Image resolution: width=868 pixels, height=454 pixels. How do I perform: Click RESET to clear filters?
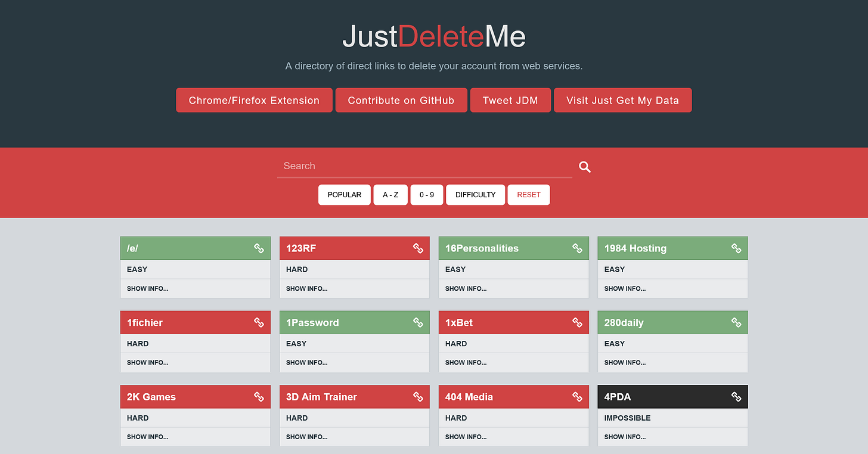[529, 195]
